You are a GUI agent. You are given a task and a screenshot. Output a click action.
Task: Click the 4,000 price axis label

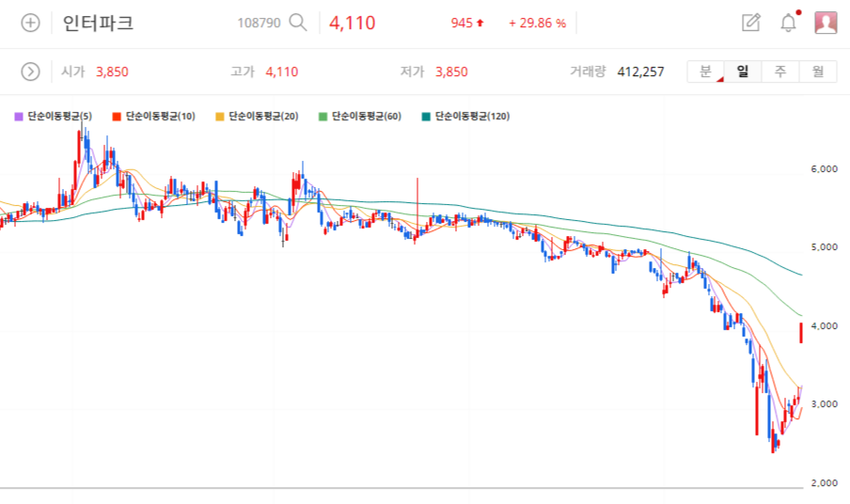click(824, 325)
